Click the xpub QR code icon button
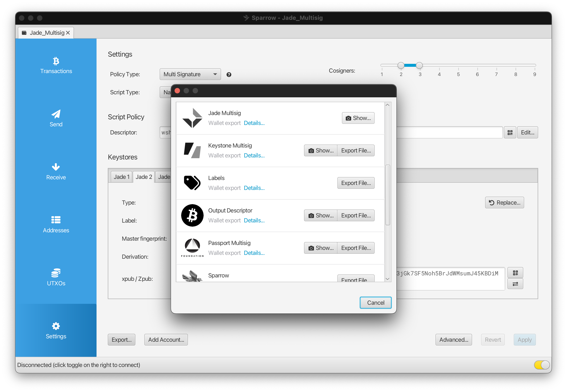Viewport: 567px width, 392px height. pos(515,273)
